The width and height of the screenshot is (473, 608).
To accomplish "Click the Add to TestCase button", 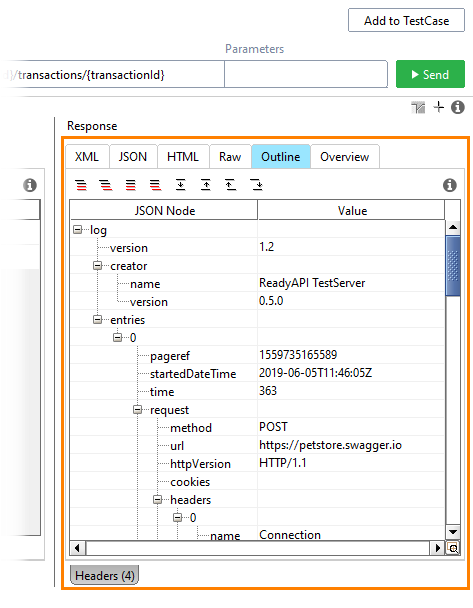I will pyautogui.click(x=406, y=20).
